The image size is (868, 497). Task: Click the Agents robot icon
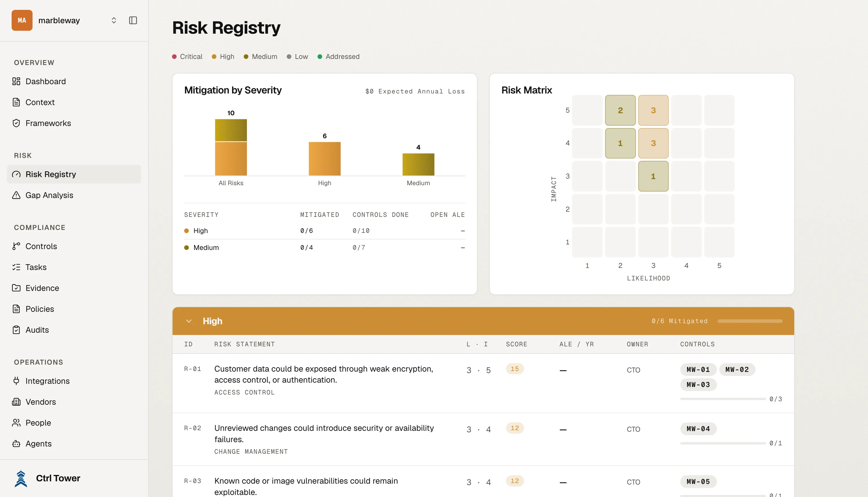[16, 443]
